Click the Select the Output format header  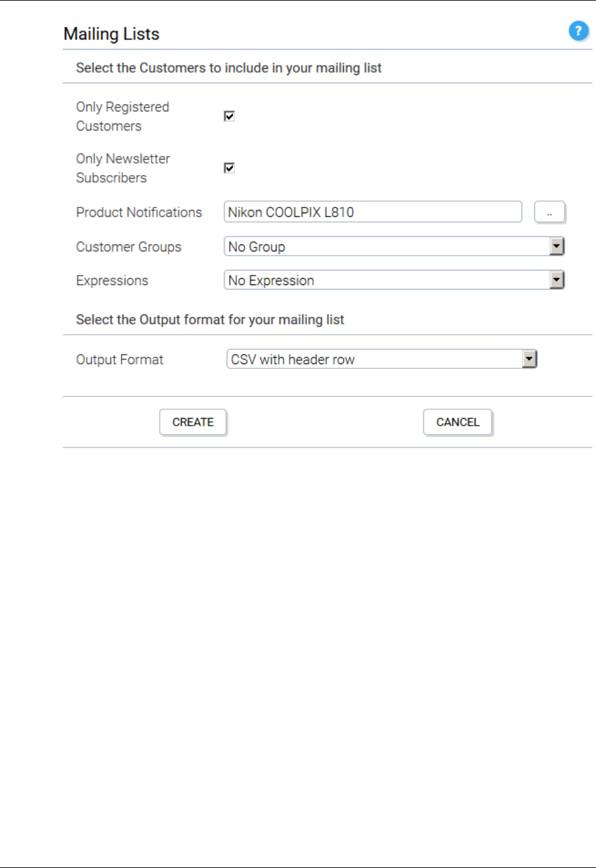coord(210,319)
